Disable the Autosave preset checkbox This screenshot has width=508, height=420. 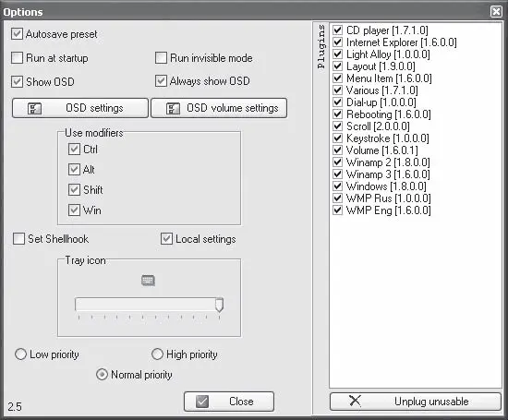tap(17, 34)
